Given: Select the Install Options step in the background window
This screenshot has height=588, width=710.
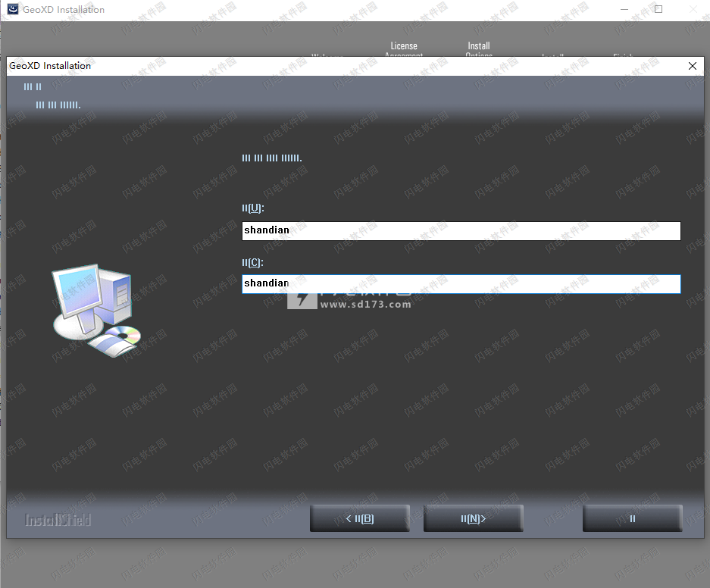Looking at the screenshot, I should (x=479, y=49).
